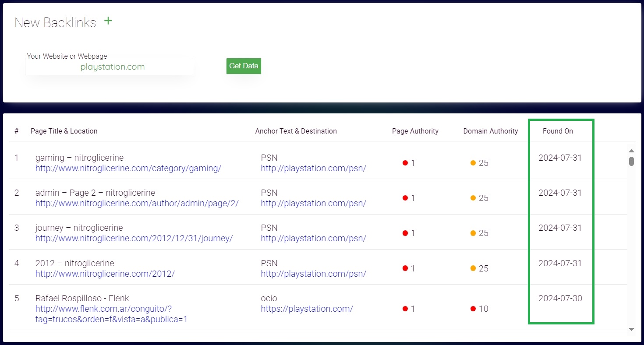The height and width of the screenshot is (345, 644).
Task: Open the nitroglicerine category/gaming link
Action: click(x=128, y=168)
